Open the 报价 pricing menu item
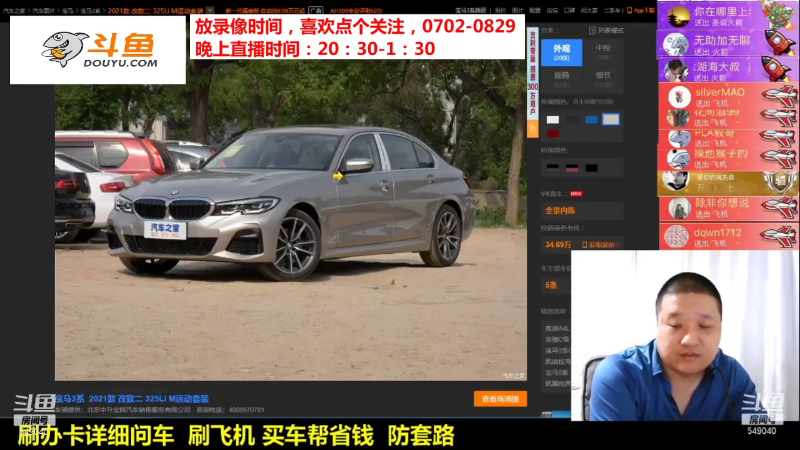 point(500,10)
